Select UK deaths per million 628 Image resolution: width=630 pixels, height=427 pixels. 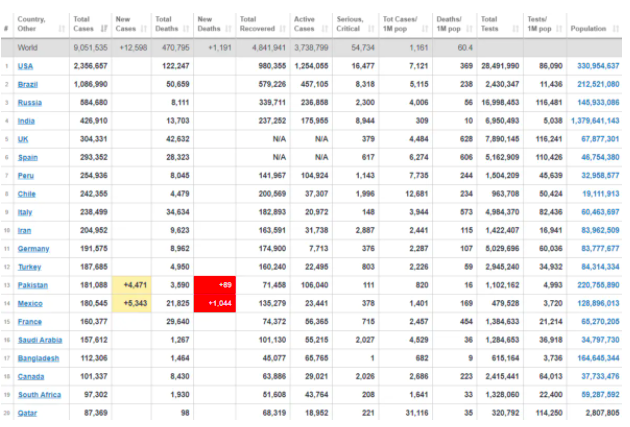pyautogui.click(x=466, y=139)
